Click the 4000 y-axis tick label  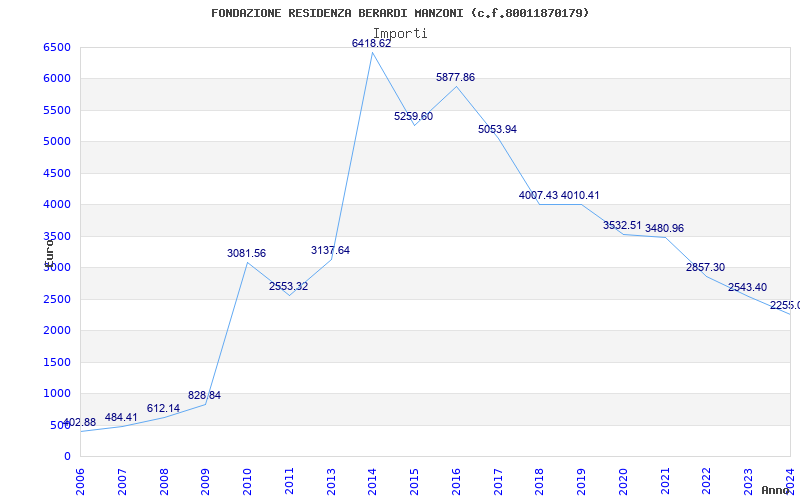[57, 205]
